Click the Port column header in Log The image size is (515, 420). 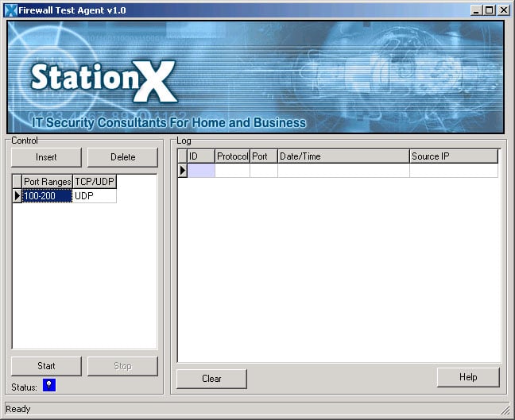tap(264, 156)
